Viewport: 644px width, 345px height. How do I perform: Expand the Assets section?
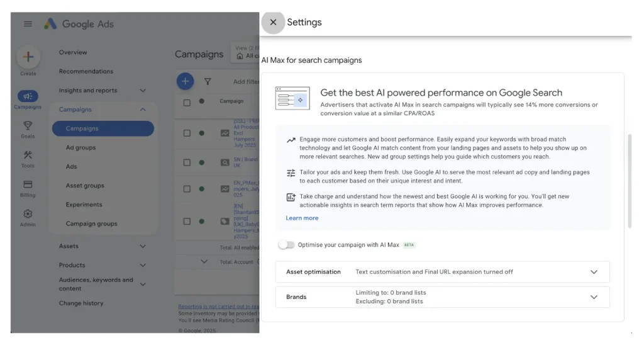143,246
